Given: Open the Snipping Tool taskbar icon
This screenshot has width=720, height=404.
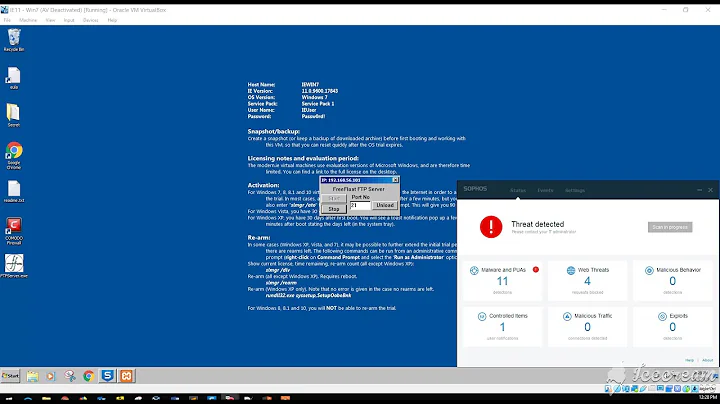Looking at the screenshot, I should tap(70, 376).
